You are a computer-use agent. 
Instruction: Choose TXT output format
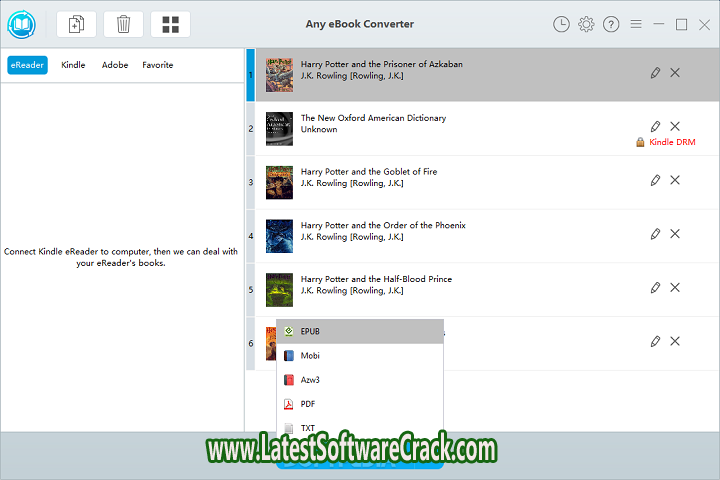pos(360,428)
